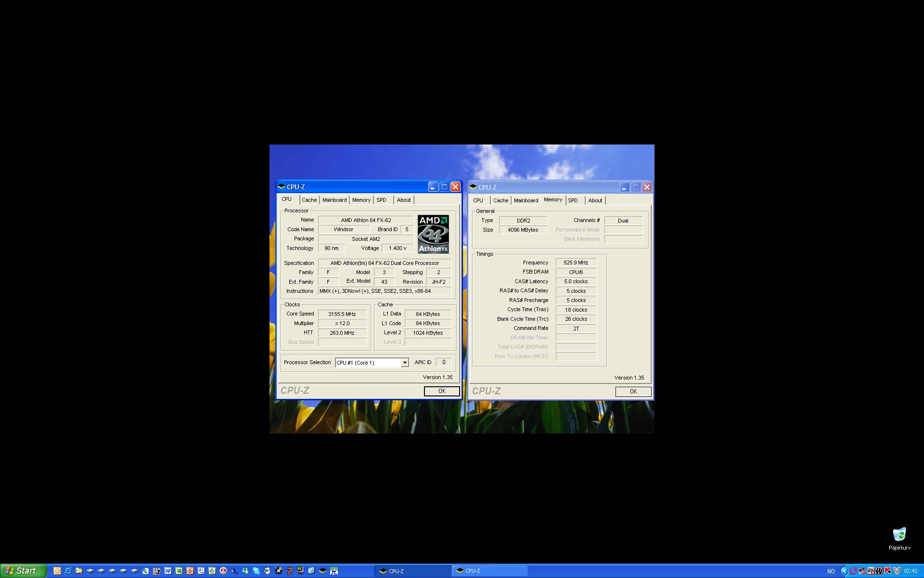Open the gear-wrench tool icon in quick launch
Viewport: 924px width, 578px height.
279,571
